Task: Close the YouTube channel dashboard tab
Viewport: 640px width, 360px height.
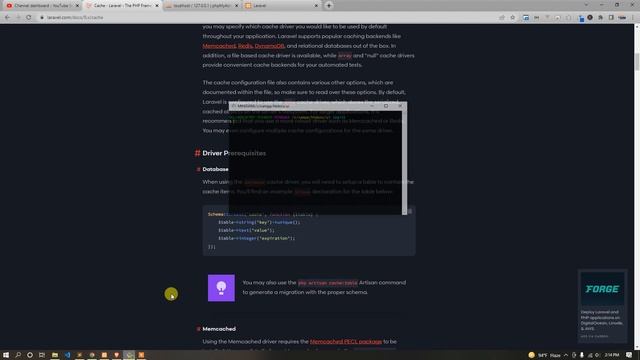Action: click(77, 6)
